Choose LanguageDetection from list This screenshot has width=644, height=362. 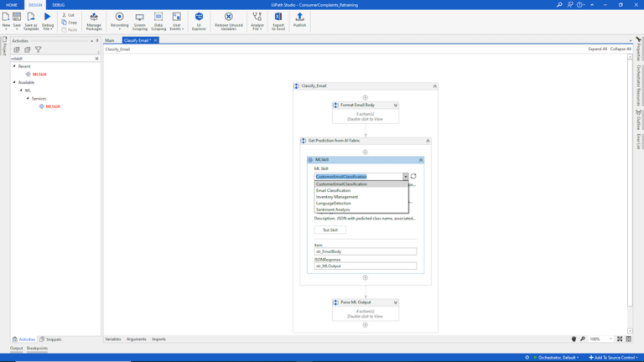tap(361, 203)
